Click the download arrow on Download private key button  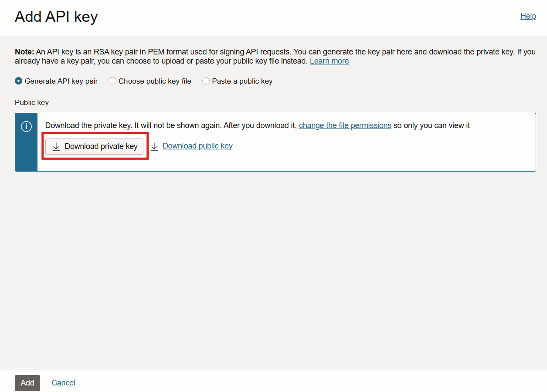56,147
